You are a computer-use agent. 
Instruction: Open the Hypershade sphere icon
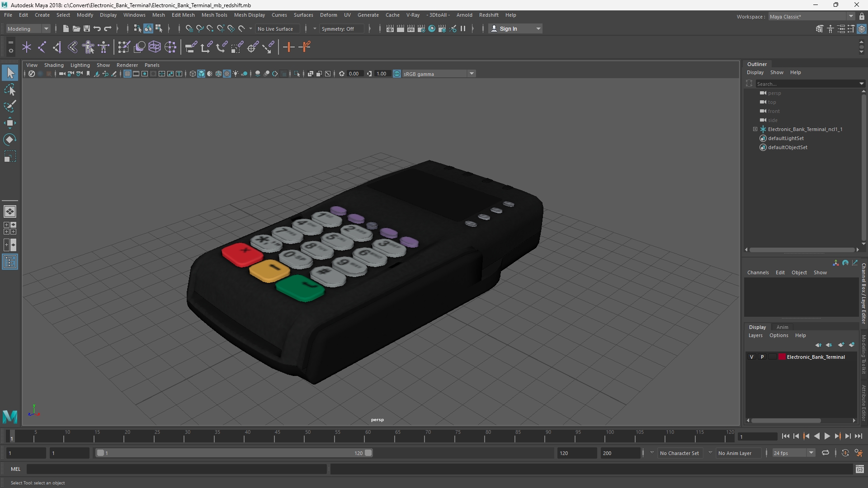[432, 28]
